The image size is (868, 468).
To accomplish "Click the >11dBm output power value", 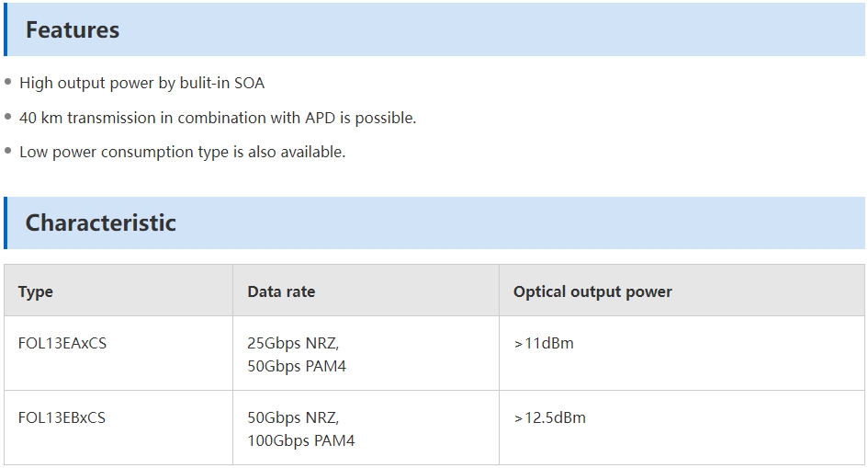I will 544,343.
